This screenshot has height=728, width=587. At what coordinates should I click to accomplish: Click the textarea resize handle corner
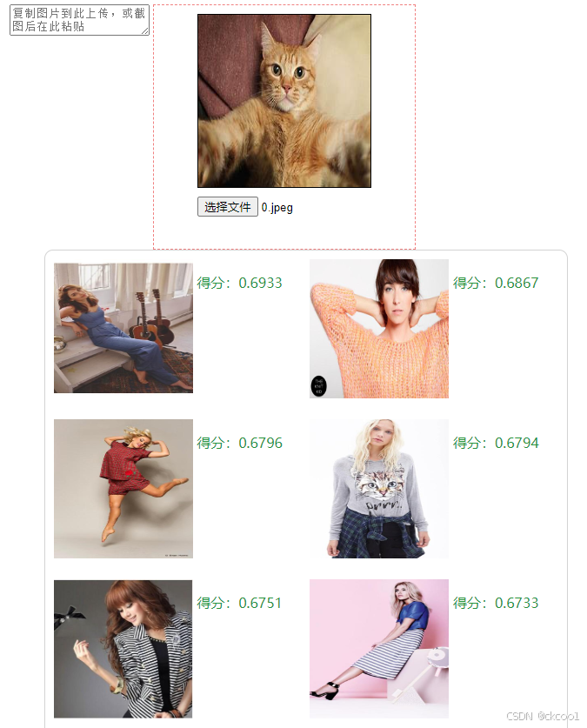tap(145, 31)
